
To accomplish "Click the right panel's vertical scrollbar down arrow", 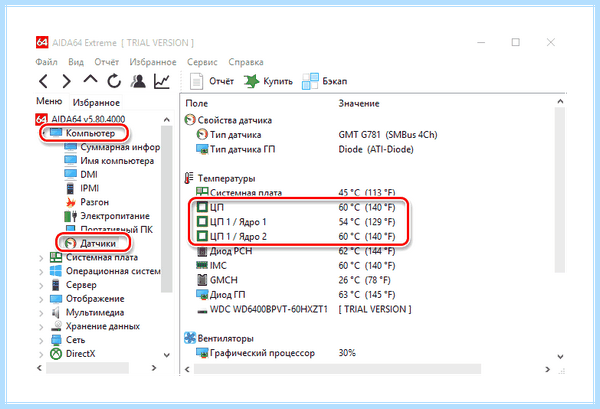I will [x=560, y=357].
